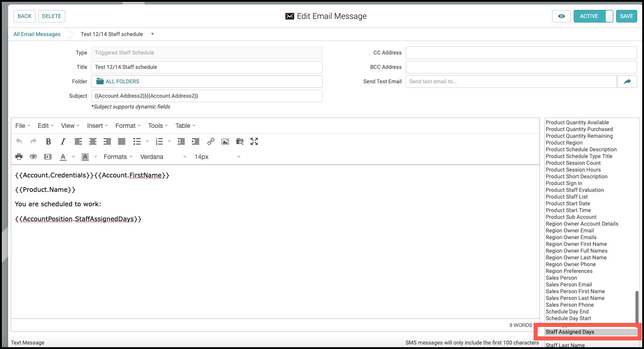Open the background color picker arrow
The width and height of the screenshot is (644, 349).
pyautogui.click(x=96, y=157)
